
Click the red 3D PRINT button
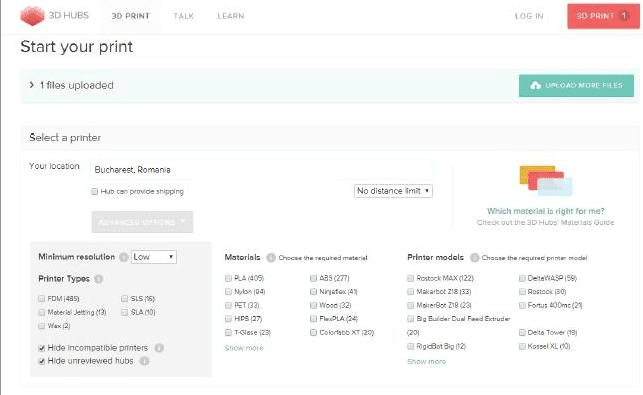click(x=603, y=16)
